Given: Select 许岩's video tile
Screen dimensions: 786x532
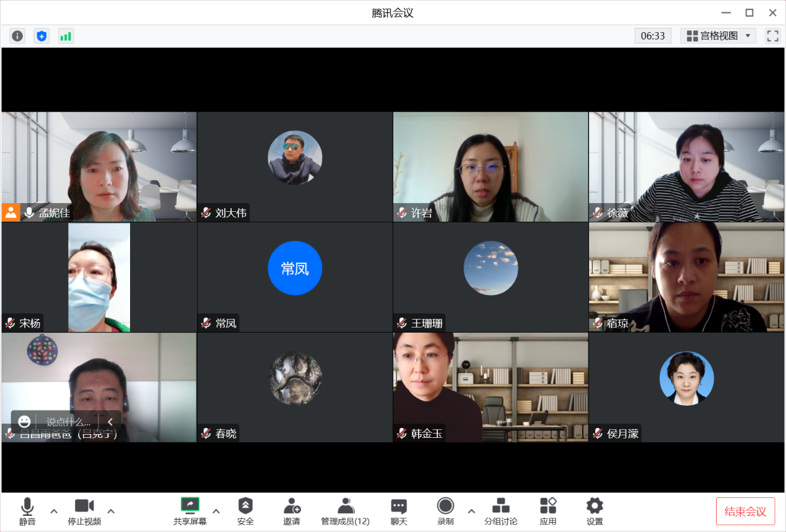Looking at the screenshot, I should coord(491,167).
